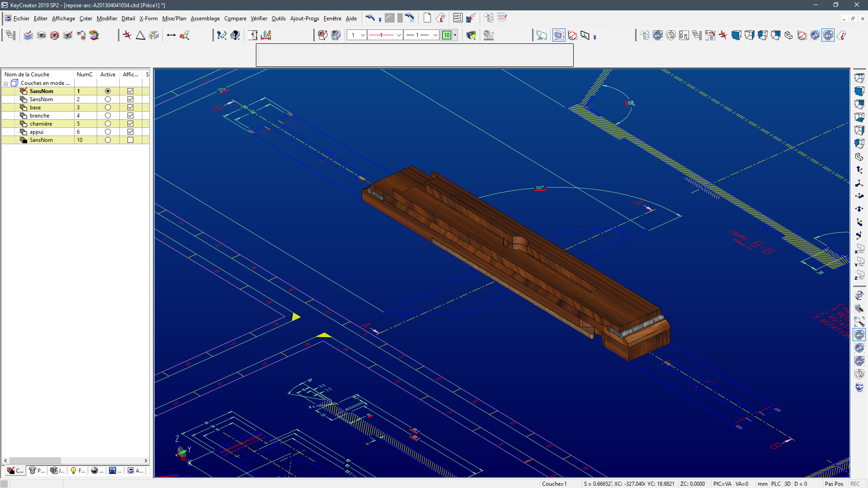Collapse the 'Couches en mode' tree node
868x488 pixels.
point(6,84)
